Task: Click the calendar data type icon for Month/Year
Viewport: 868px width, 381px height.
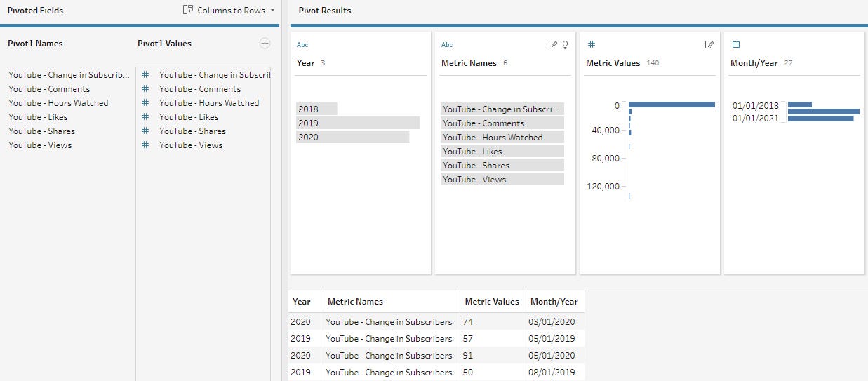Action: click(x=736, y=45)
